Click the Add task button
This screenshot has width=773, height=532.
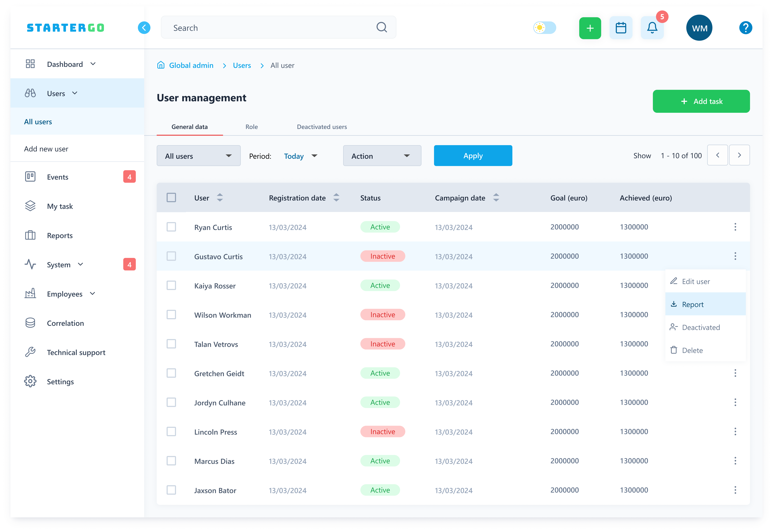click(x=701, y=101)
